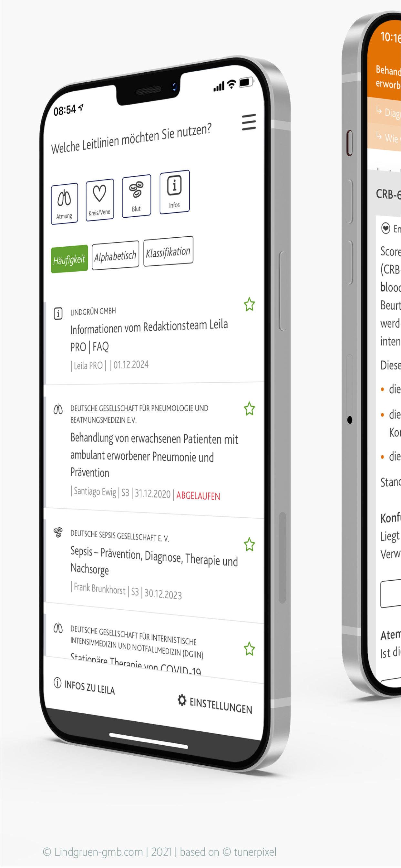
Task: Click 'Welche Leitlinien möchten Sie nutzen?' heading
Action: 131,138
